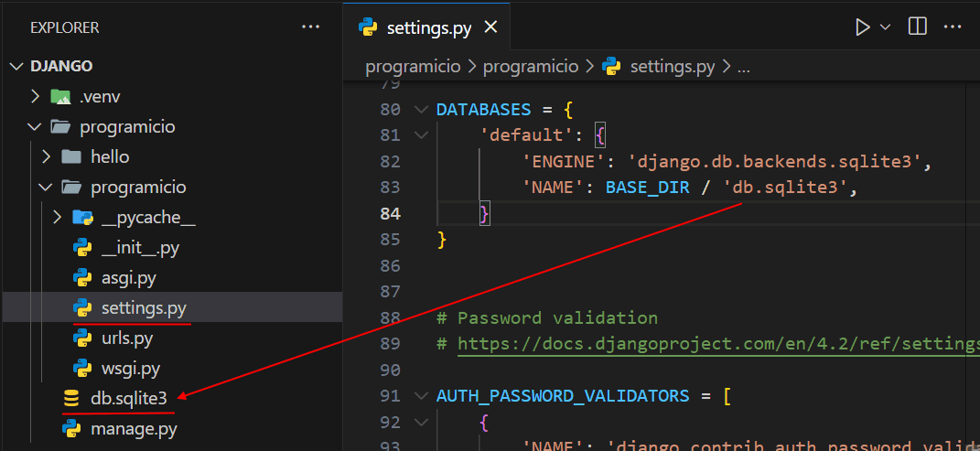Expand the .venv folder chevron

tap(36, 97)
